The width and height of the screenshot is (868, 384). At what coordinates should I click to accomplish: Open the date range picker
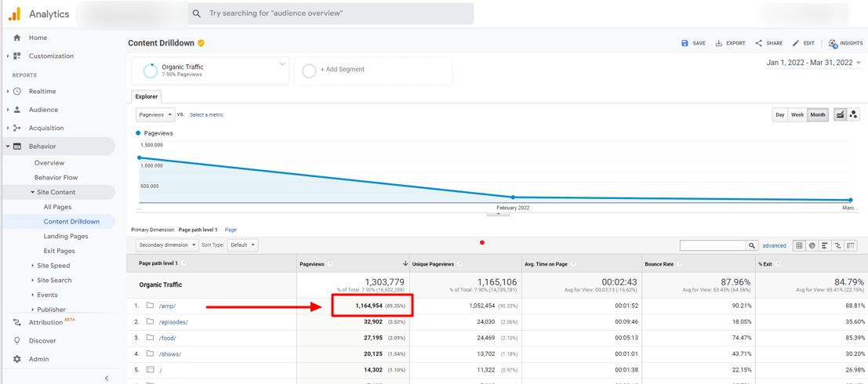813,63
